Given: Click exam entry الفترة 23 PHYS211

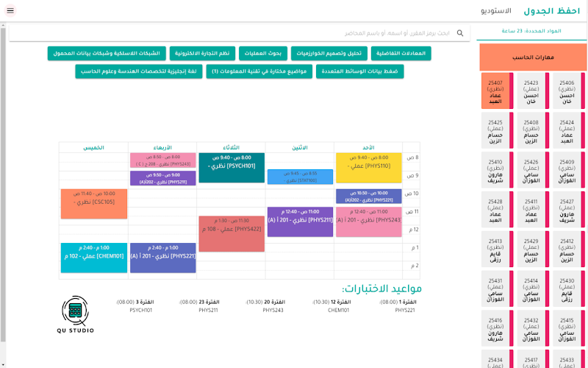Looking at the screenshot, I should (199, 306).
